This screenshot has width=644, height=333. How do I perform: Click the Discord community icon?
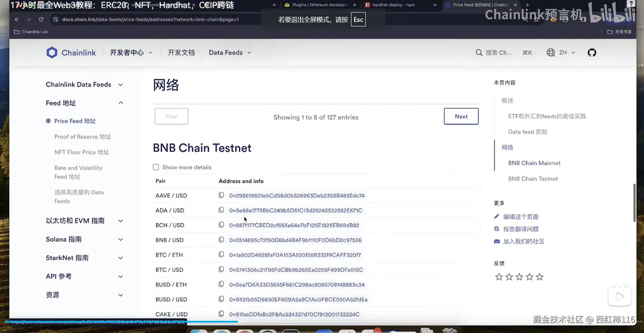[497, 241]
